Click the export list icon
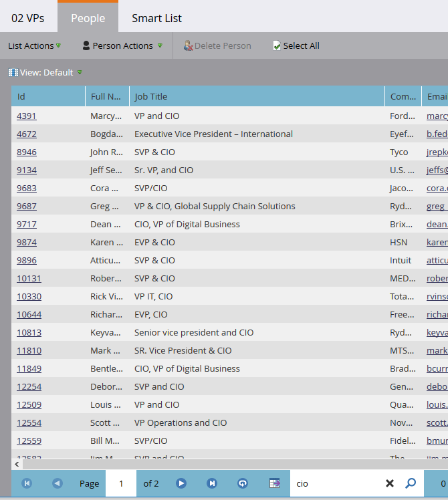The width and height of the screenshot is (448, 500). point(274,483)
